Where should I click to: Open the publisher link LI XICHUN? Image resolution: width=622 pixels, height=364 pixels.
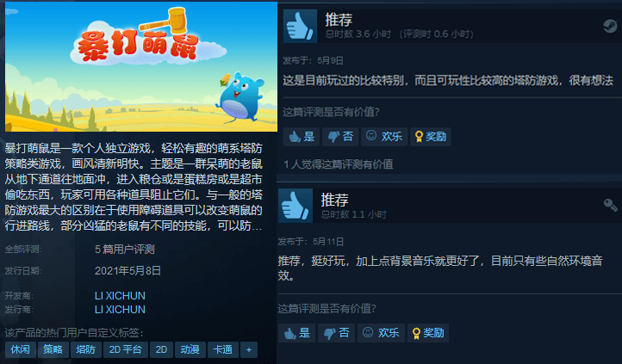coord(120,309)
